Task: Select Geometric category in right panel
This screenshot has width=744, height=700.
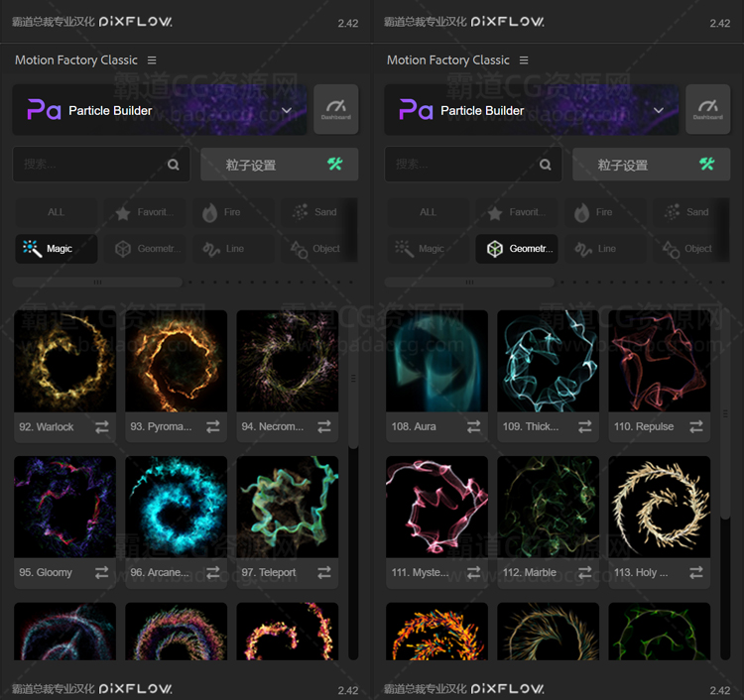Action: 517,249
